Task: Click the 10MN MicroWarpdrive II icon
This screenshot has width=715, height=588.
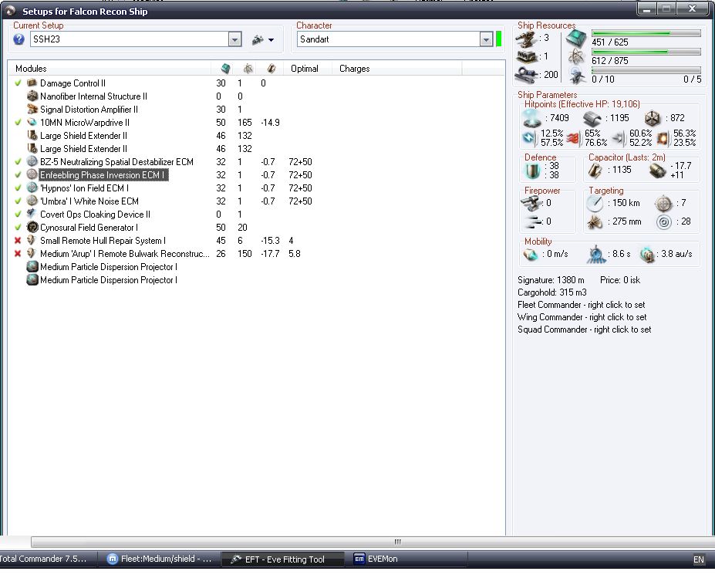Action: click(x=32, y=122)
